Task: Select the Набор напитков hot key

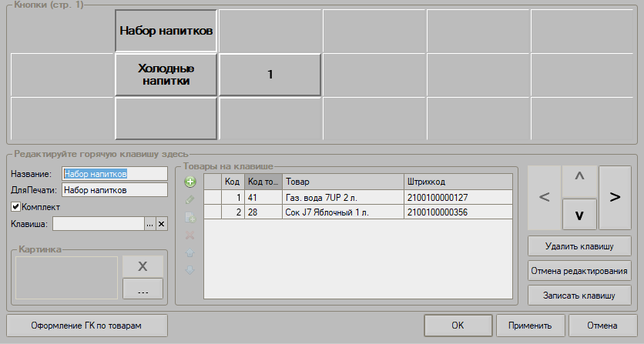Action: pos(166,31)
